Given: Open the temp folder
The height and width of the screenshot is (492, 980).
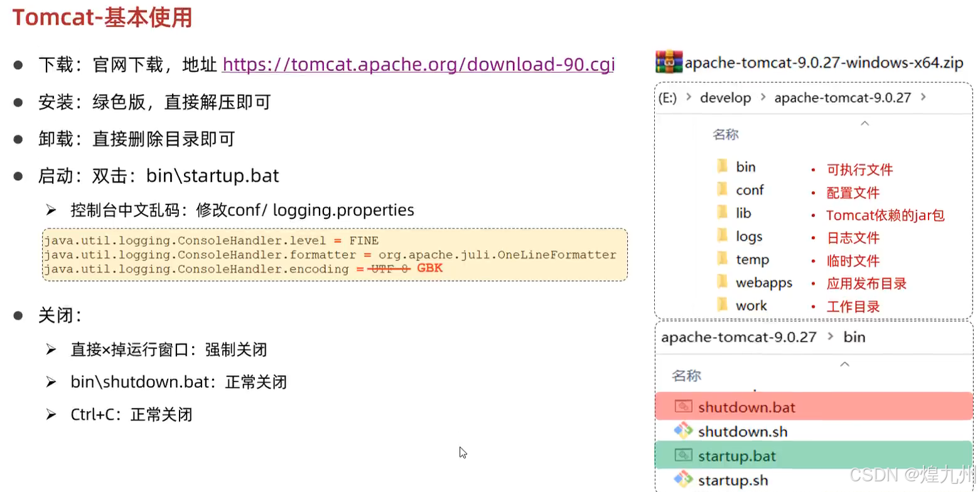Looking at the screenshot, I should pos(753,259).
